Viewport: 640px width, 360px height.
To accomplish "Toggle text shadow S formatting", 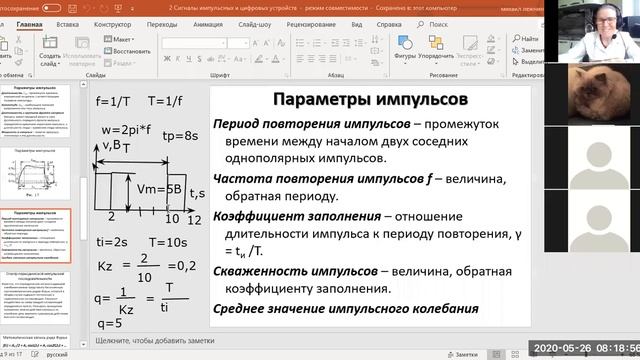I will tap(199, 59).
